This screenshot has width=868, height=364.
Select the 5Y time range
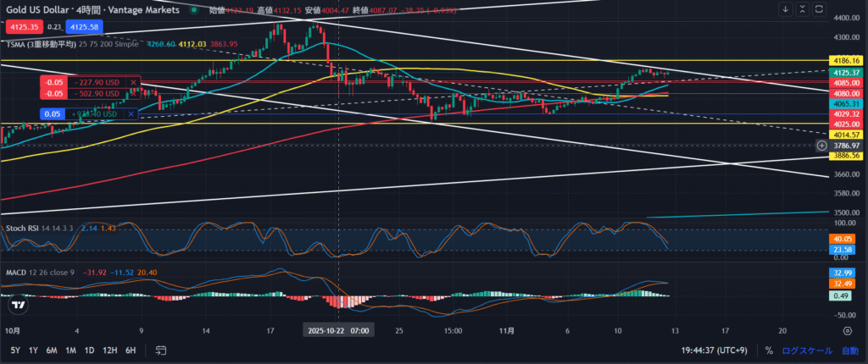tap(15, 350)
